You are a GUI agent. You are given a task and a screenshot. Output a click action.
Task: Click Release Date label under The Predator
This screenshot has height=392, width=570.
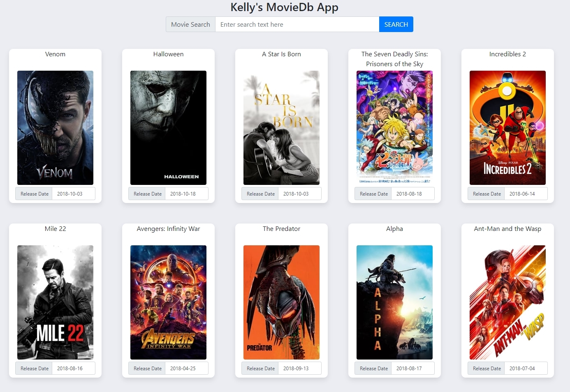260,368
